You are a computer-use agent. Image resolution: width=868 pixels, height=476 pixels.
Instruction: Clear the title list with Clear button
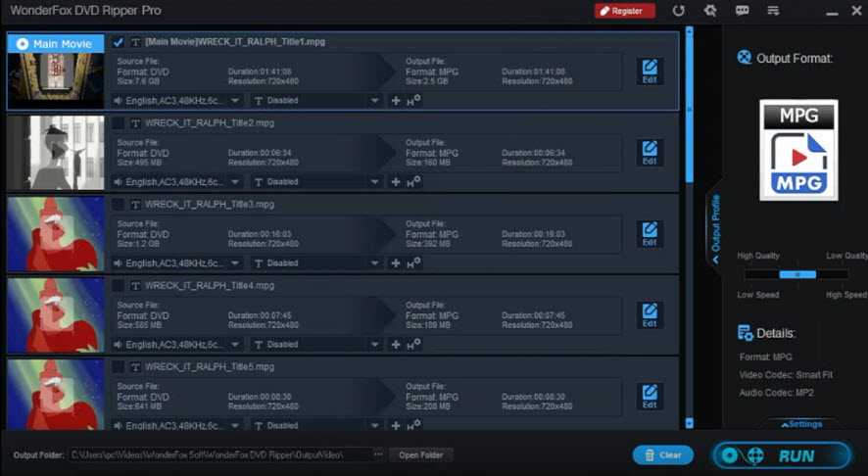[663, 455]
